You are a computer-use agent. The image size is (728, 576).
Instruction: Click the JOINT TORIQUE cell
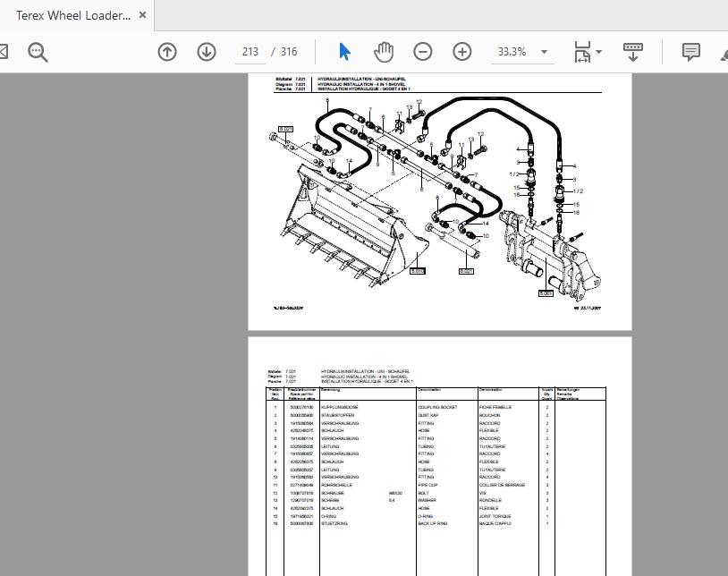coord(495,516)
